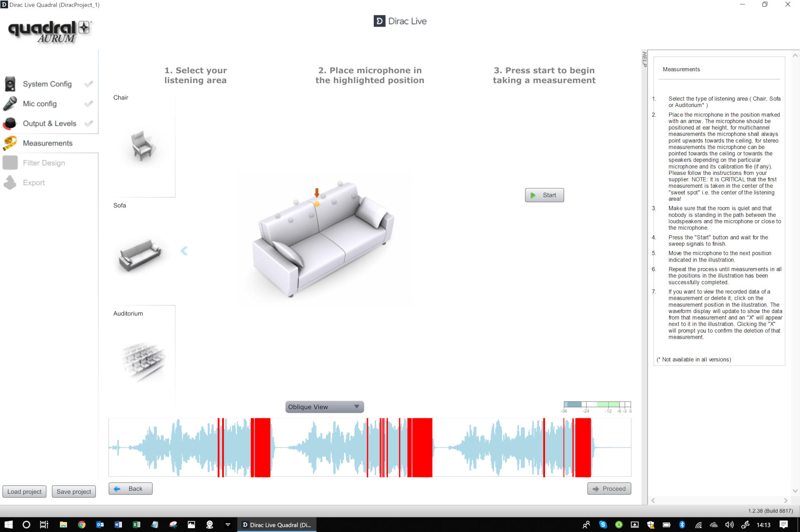Image resolution: width=800 pixels, height=532 pixels.
Task: Select the Chair listening area thumbnail
Action: click(142, 146)
